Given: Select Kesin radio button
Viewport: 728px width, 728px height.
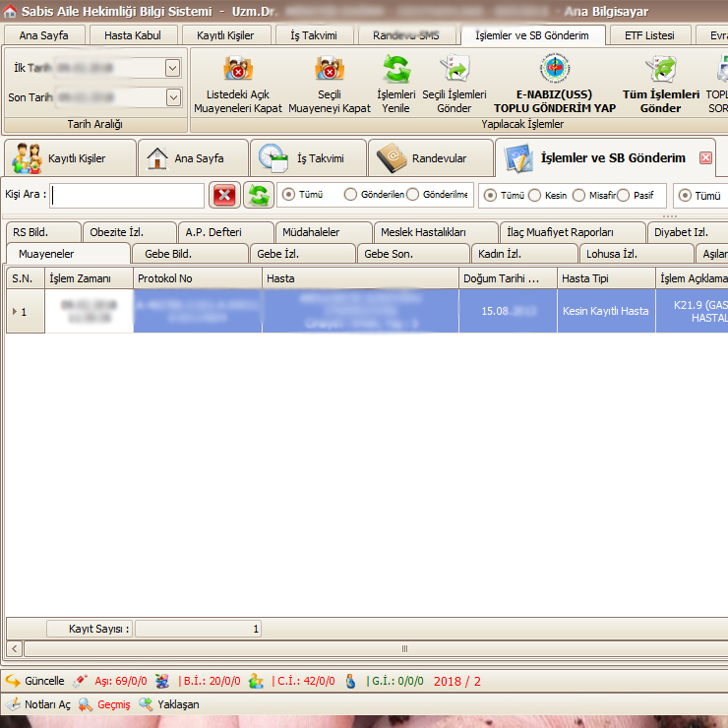Looking at the screenshot, I should [534, 195].
